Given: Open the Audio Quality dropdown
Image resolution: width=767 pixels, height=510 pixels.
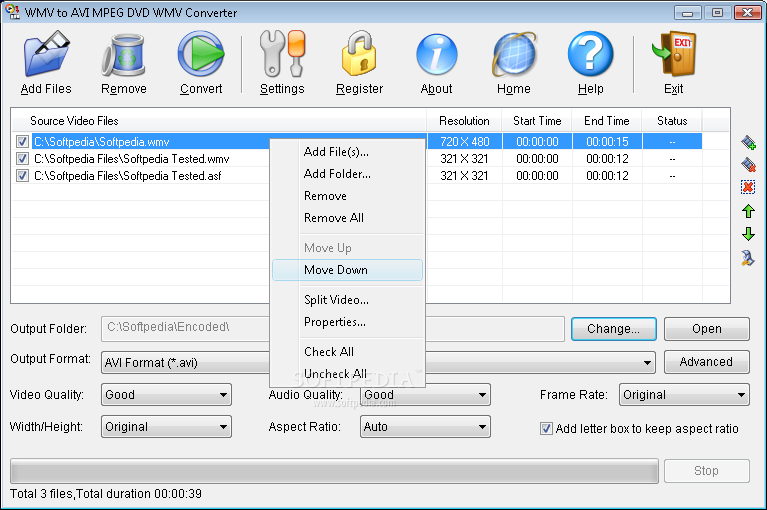Looking at the screenshot, I should pos(425,395).
